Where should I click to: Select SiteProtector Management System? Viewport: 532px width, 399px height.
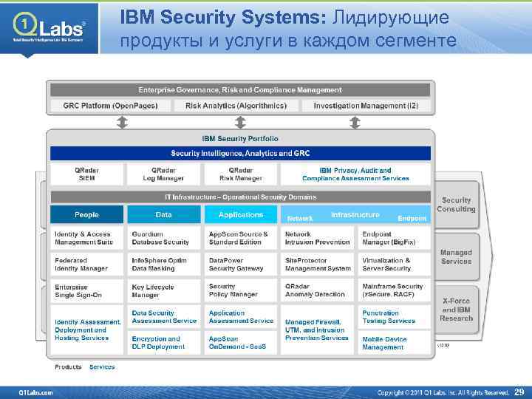point(317,265)
